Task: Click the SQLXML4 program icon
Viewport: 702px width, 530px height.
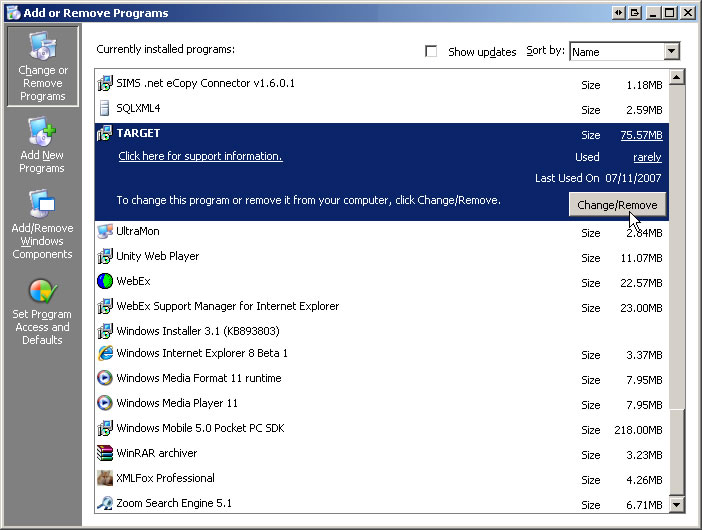Action: 105,108
